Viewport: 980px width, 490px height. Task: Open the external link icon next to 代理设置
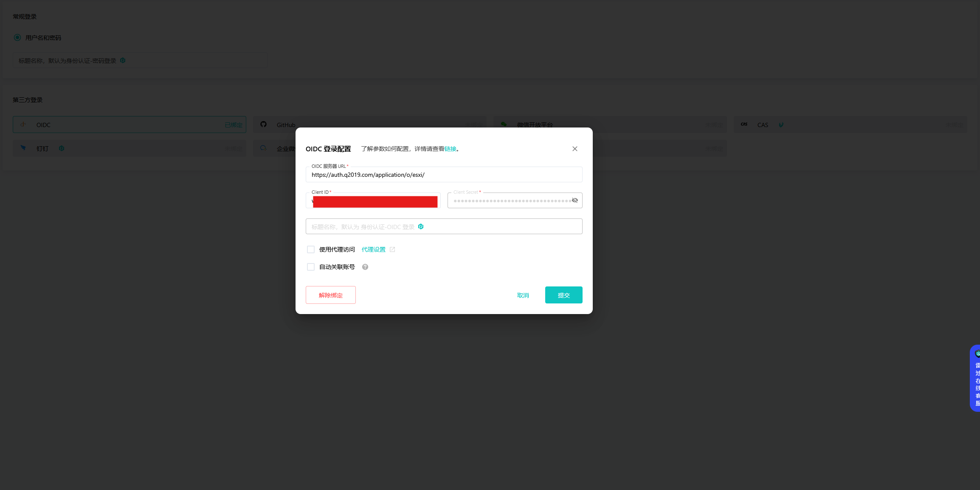coord(392,249)
